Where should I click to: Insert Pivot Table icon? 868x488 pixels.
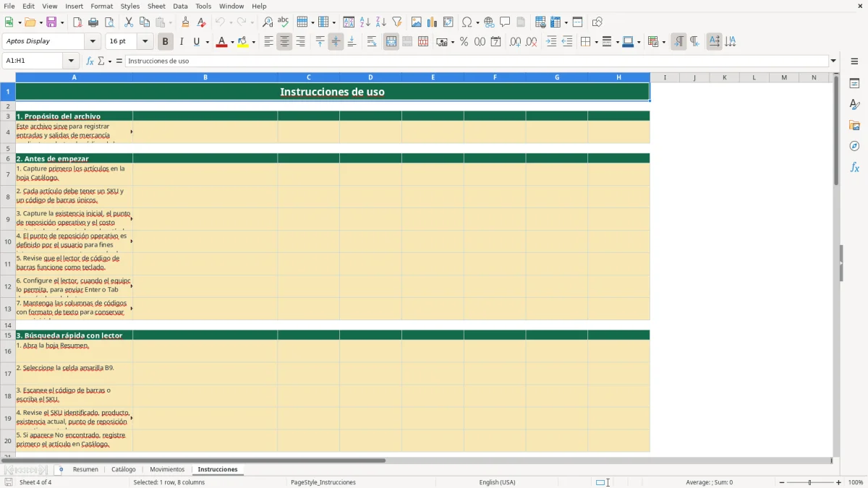[x=448, y=22]
